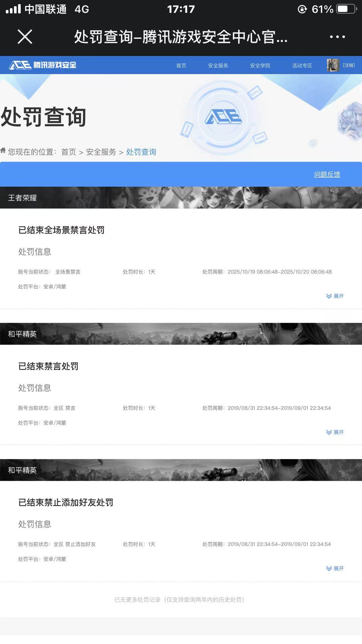362x644 pixels.
Task: Click the 已结束全场景禁言处罚 heading
Action: pyautogui.click(x=61, y=230)
